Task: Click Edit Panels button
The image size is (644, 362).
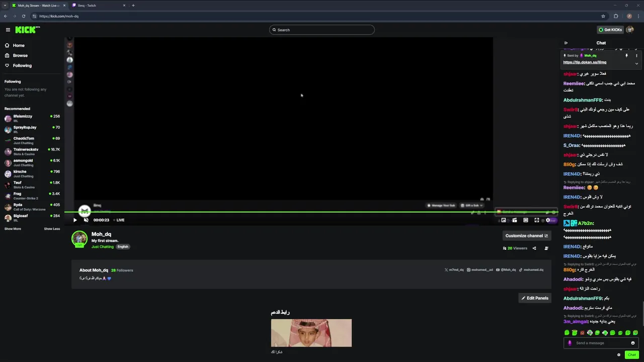Action: coord(535,298)
